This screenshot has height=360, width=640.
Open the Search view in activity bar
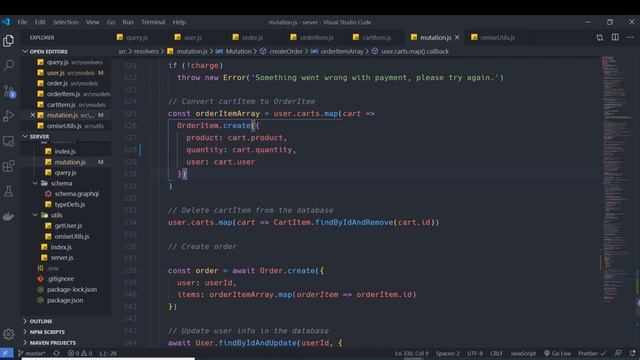pyautogui.click(x=9, y=65)
